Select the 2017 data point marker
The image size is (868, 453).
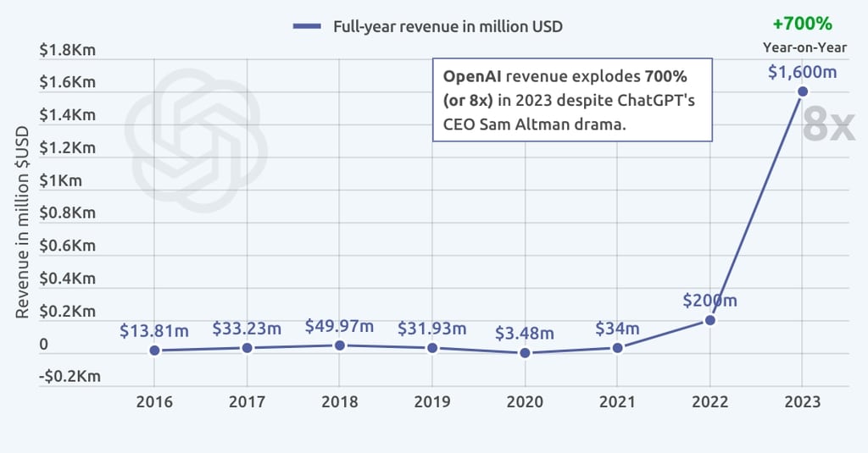(x=247, y=348)
